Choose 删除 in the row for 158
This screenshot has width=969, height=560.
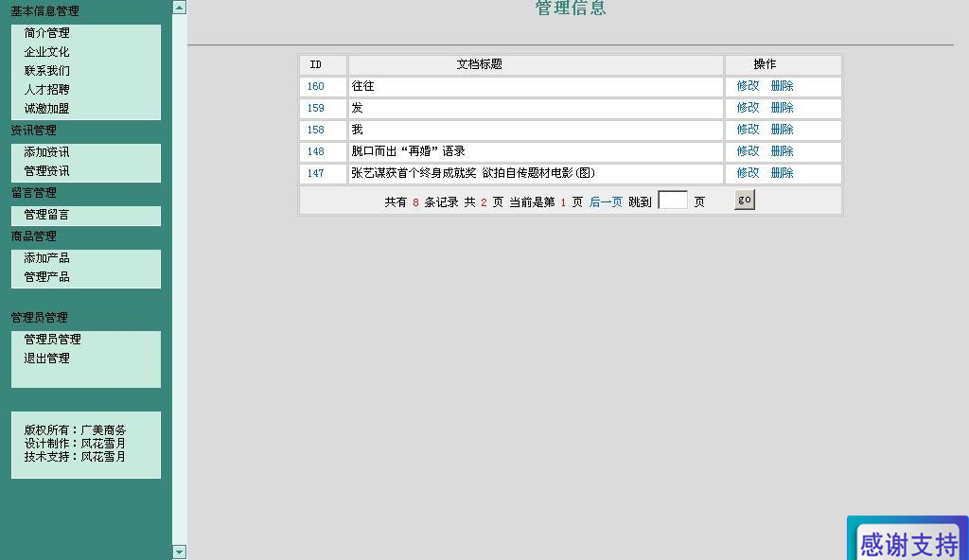pos(783,130)
